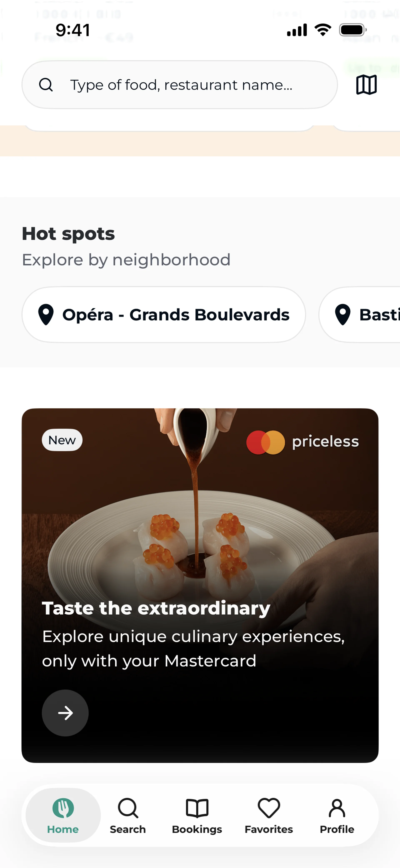Tap the battery indicator in status bar
The height and width of the screenshot is (868, 400).
point(352,30)
